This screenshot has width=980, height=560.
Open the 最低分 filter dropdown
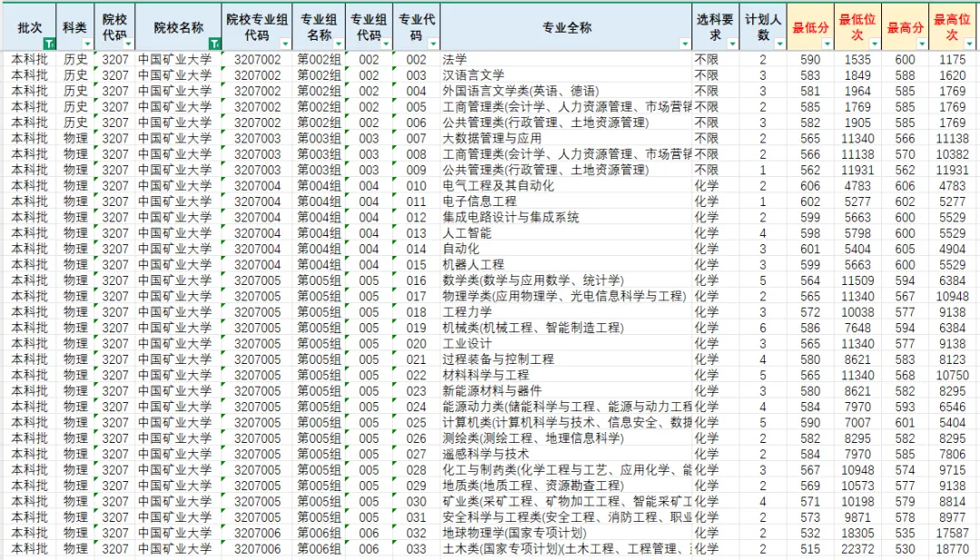pyautogui.click(x=827, y=44)
